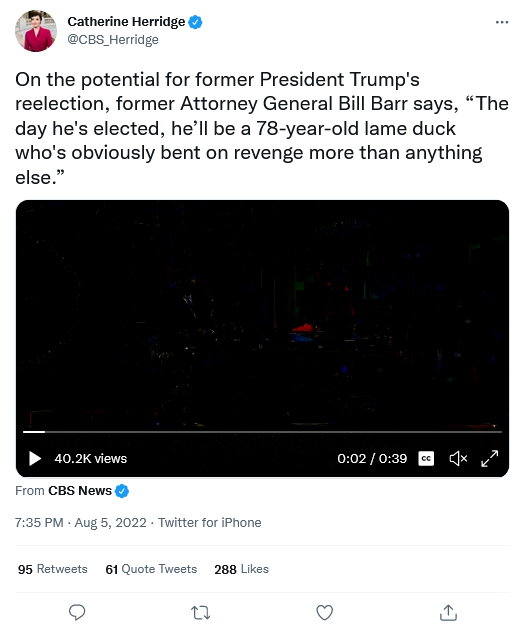This screenshot has width=519, height=629.
Task: Open Catherine Herridge's profile picture
Action: click(x=36, y=31)
